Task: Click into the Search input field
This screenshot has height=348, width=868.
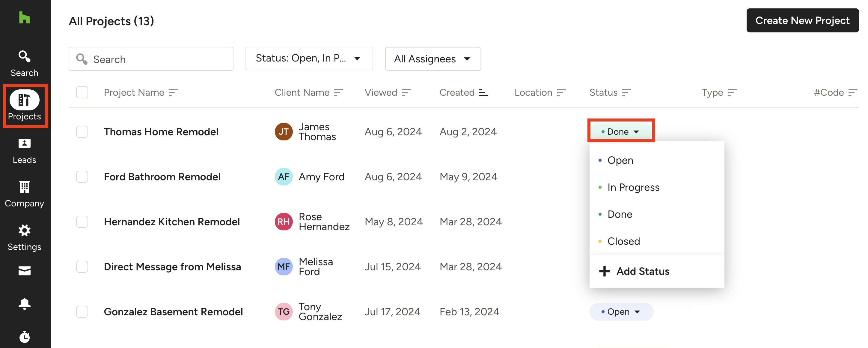Action: [x=151, y=59]
